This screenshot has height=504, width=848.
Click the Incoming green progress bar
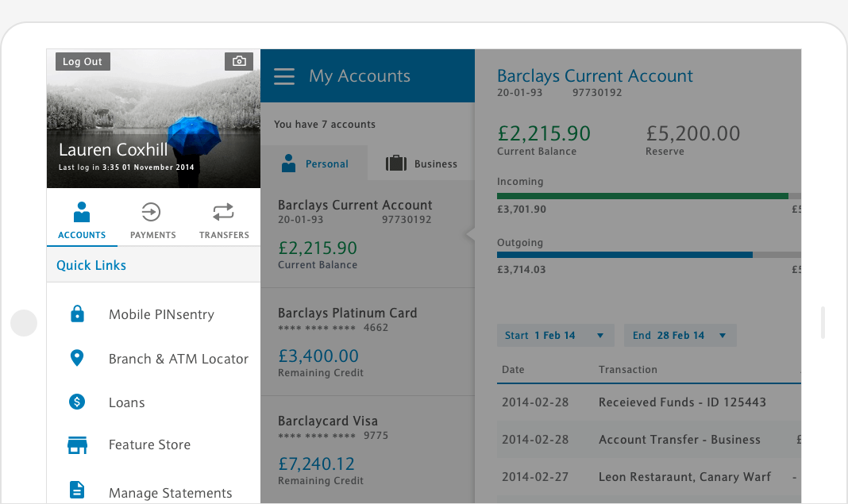coord(642,196)
